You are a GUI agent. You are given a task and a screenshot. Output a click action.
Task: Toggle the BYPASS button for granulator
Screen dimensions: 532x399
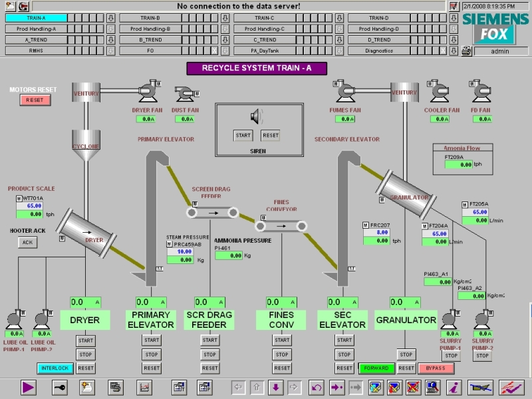point(436,368)
